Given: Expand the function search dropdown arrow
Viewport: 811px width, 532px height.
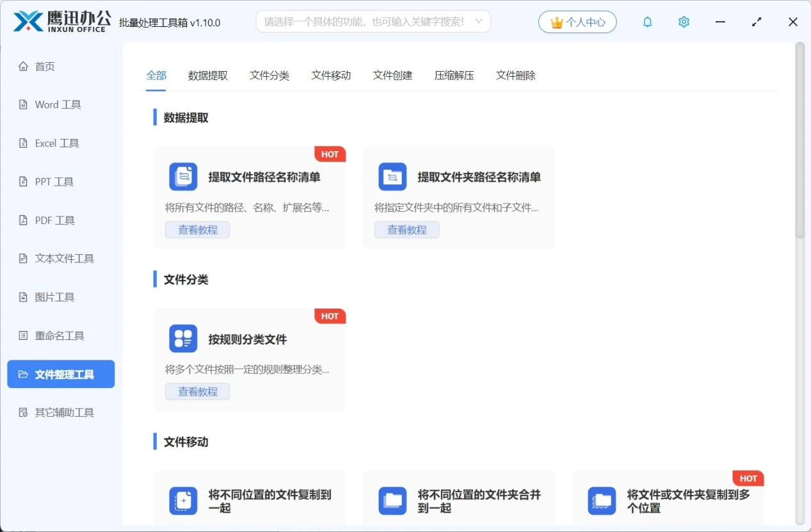Looking at the screenshot, I should [478, 21].
